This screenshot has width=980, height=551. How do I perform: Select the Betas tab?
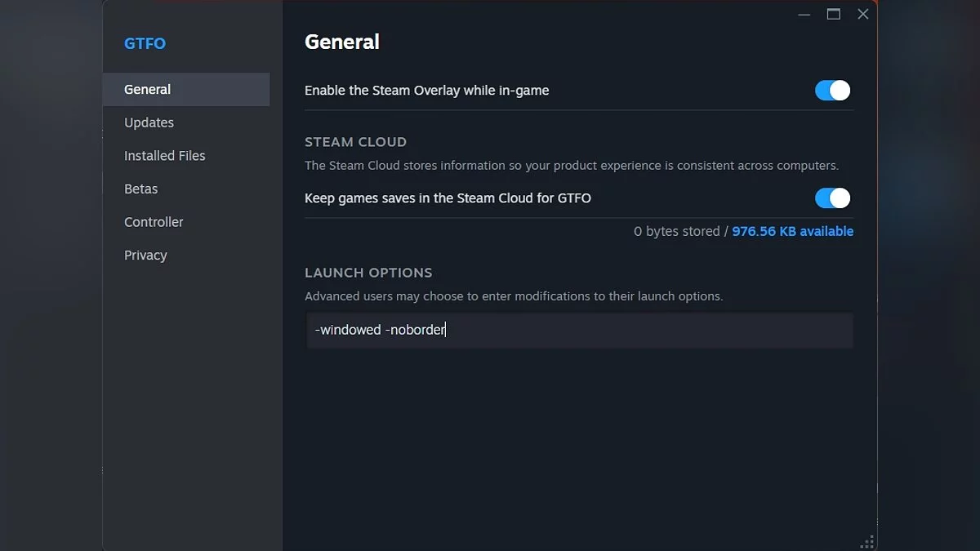coord(140,189)
